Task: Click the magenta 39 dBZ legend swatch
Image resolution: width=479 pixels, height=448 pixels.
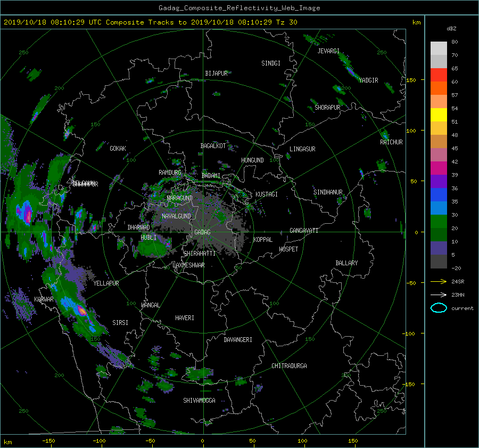Action: pyautogui.click(x=439, y=168)
